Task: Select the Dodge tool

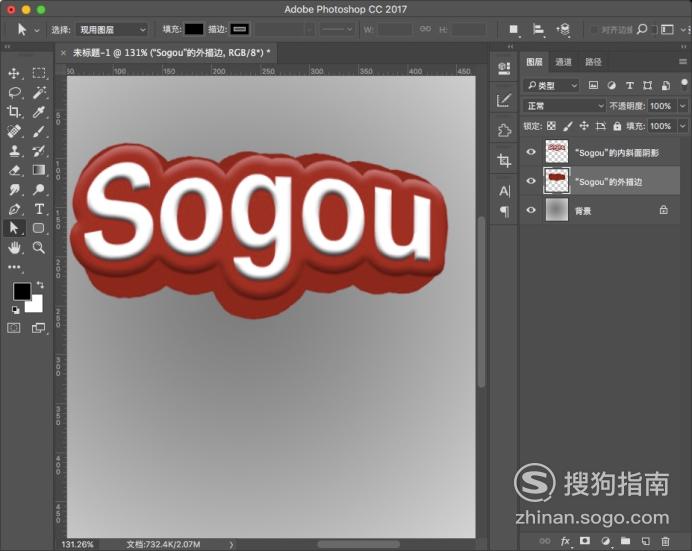Action: coord(39,189)
